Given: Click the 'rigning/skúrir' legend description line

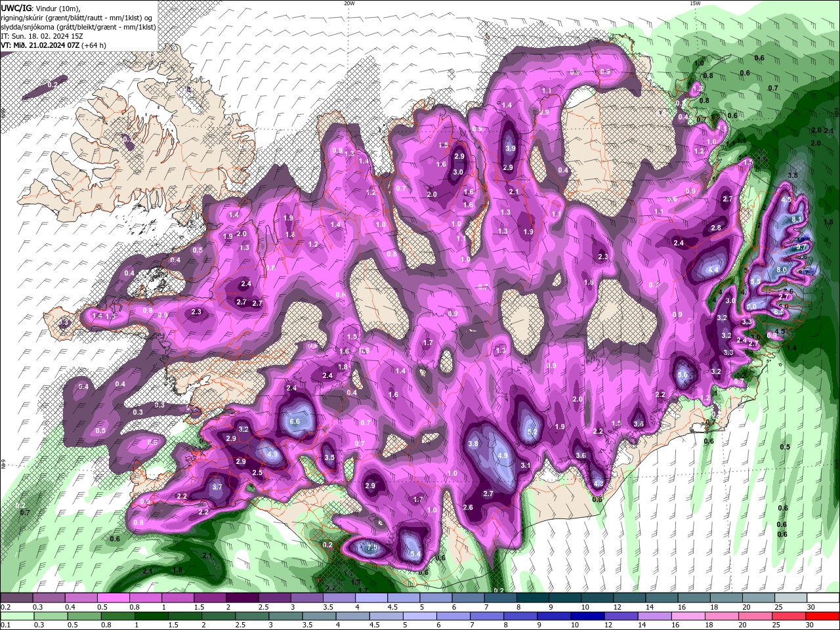Looking at the screenshot, I should 77,18.
